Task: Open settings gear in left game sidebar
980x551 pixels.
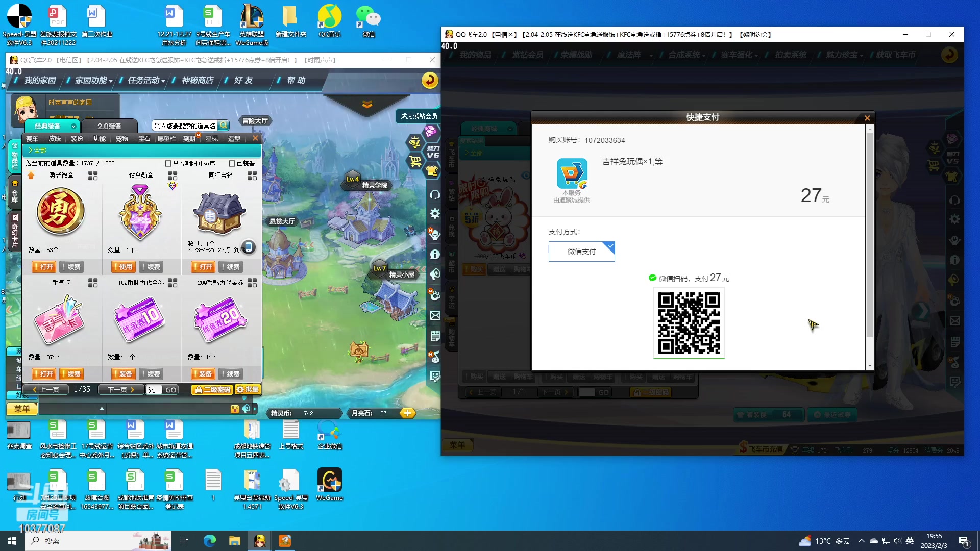Action: [435, 214]
